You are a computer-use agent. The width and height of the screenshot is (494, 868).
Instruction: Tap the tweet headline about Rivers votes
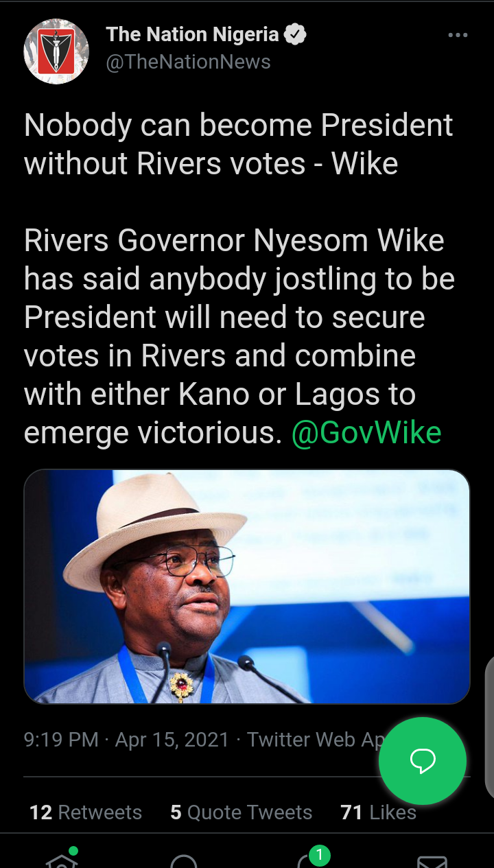pyautogui.click(x=239, y=145)
